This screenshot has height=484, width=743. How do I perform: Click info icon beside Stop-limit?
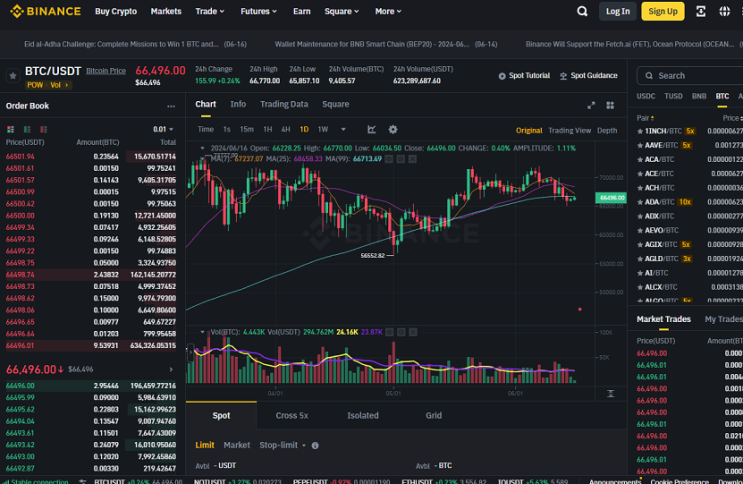315,446
